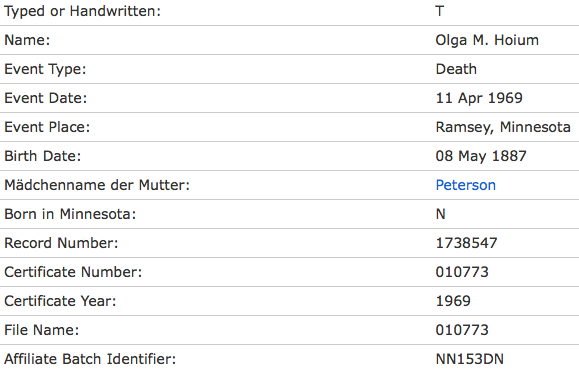Click the Event Place value Ramsey, Minnesota
Image resolution: width=579 pixels, height=370 pixels.
[x=503, y=127]
